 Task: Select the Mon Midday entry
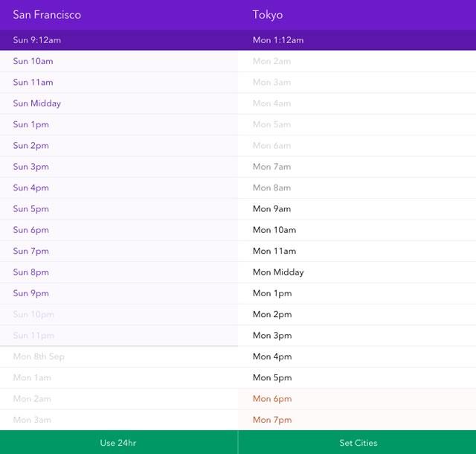357,272
